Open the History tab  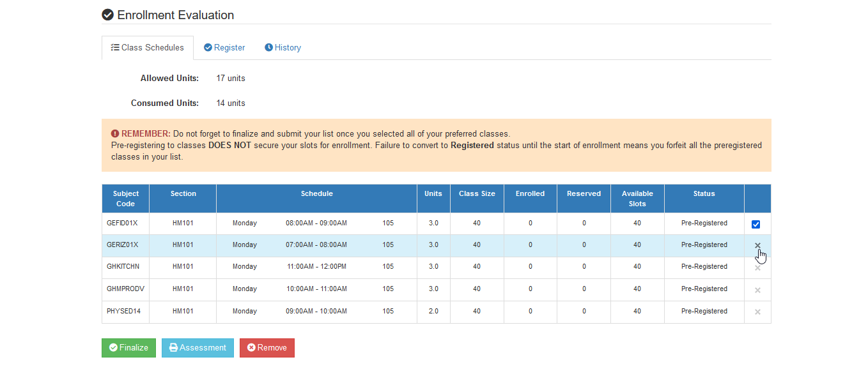(283, 48)
